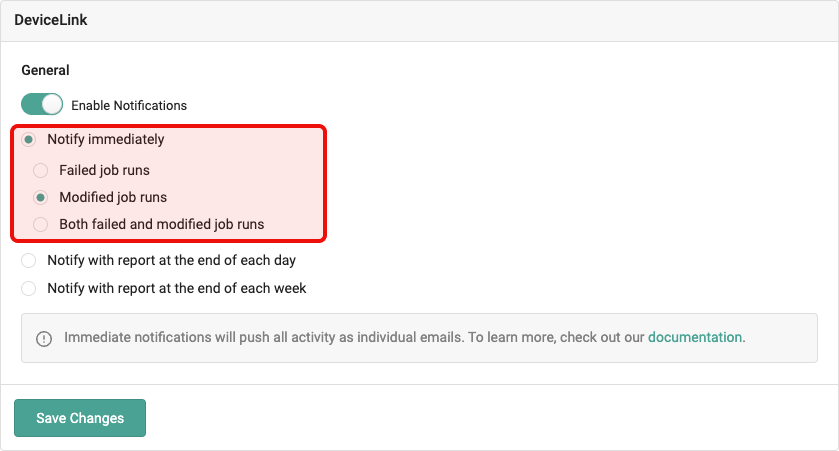This screenshot has width=839, height=451.
Task: Click the info icon in the notice box
Action: pos(44,338)
